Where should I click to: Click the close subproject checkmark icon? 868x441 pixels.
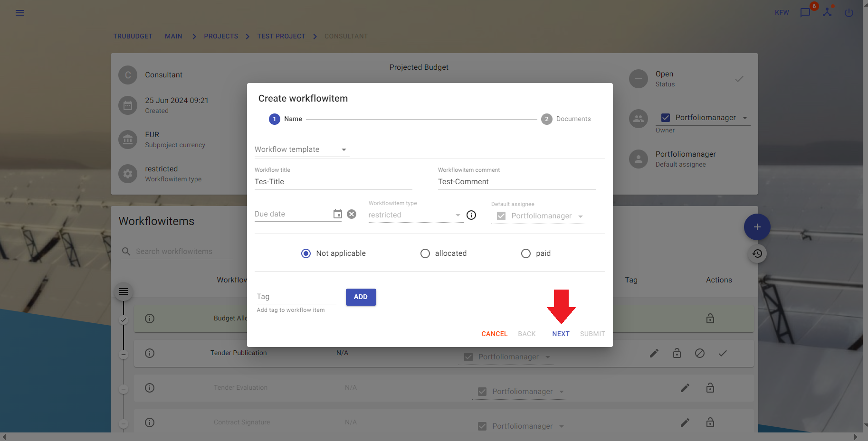(x=739, y=79)
